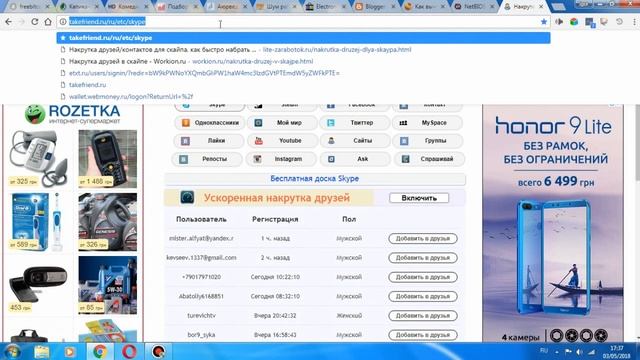640x360 pixels.
Task: Select the starred takefriend.ru/ru/etc/skype suggestion
Action: pyautogui.click(x=303, y=38)
